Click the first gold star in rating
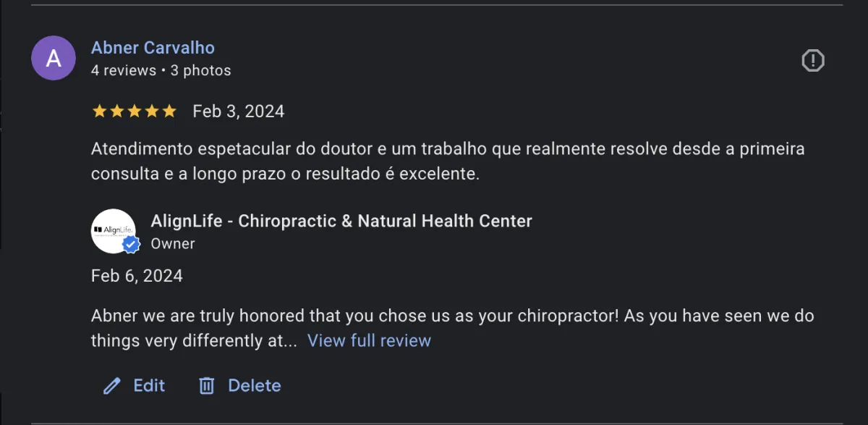Image resolution: width=868 pixels, height=425 pixels. coord(99,111)
